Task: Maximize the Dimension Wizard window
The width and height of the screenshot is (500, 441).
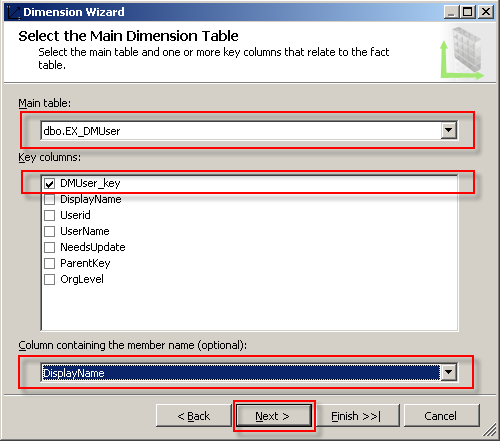Action: coord(468,12)
